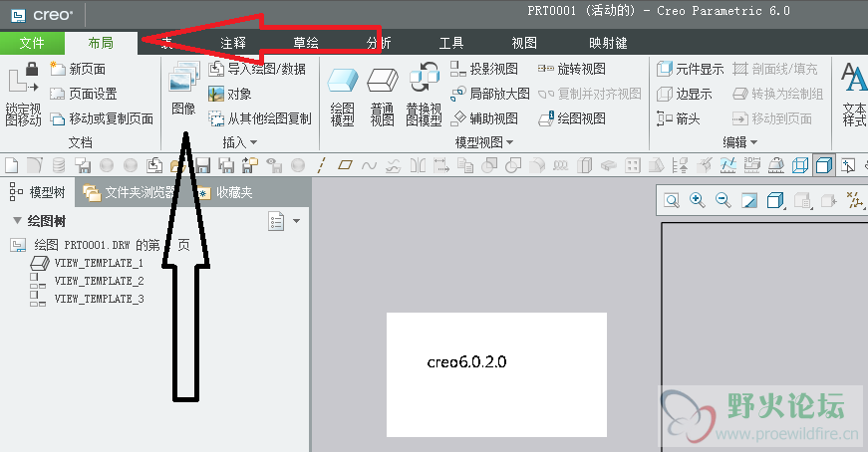Collapse the 绘图树 section
Screen dimensions: 868x452
pyautogui.click(x=17, y=221)
